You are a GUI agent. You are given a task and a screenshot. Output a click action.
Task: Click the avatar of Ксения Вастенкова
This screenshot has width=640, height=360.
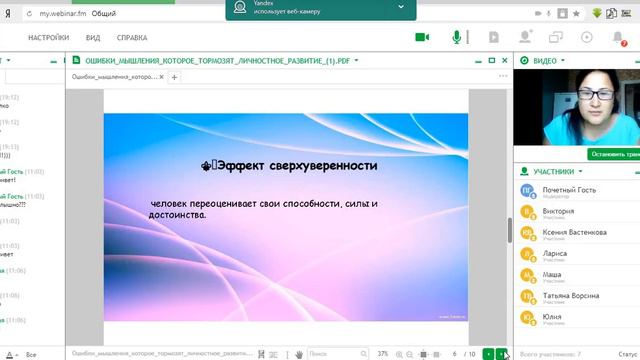tap(527, 233)
